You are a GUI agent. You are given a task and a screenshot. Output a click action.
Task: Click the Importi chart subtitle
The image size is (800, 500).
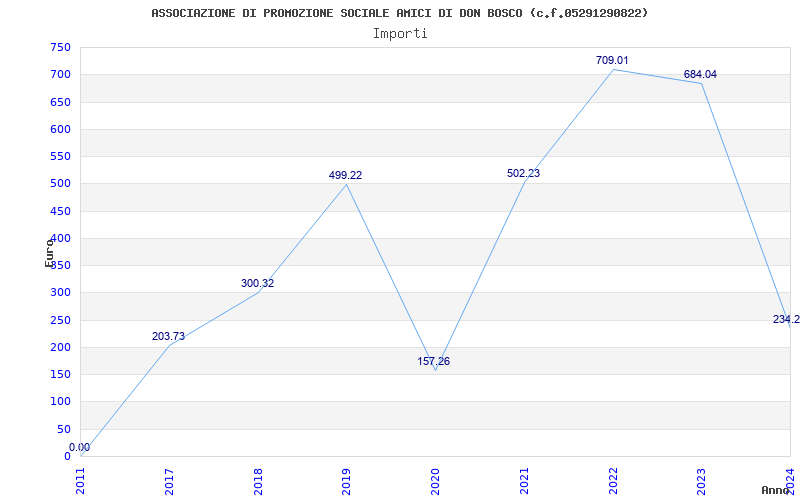[400, 34]
